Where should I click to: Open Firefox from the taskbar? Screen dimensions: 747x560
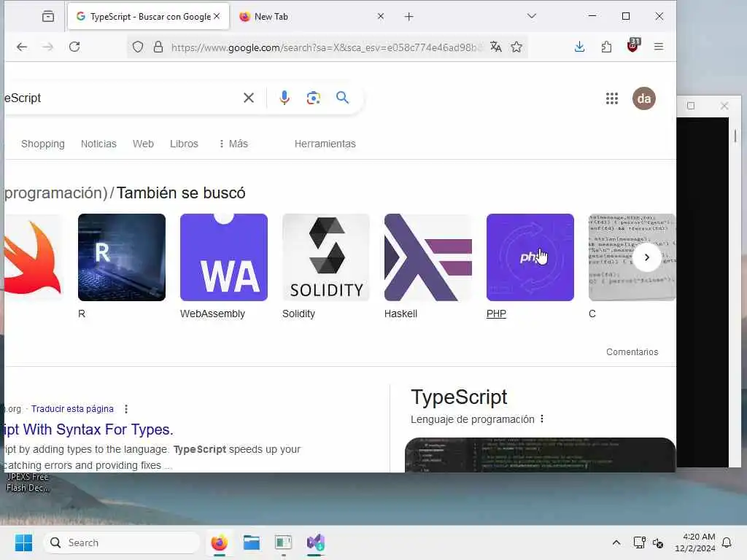point(219,542)
